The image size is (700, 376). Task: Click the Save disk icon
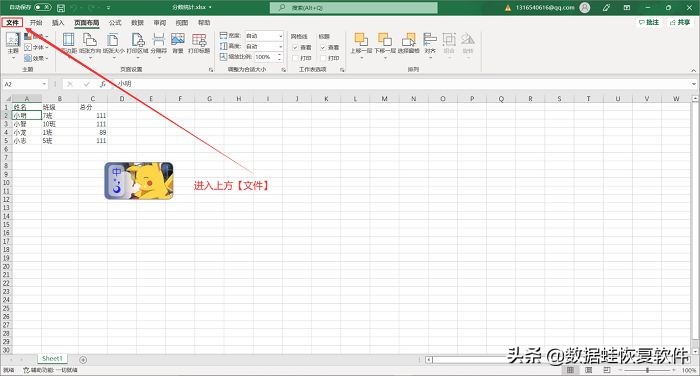tap(61, 8)
